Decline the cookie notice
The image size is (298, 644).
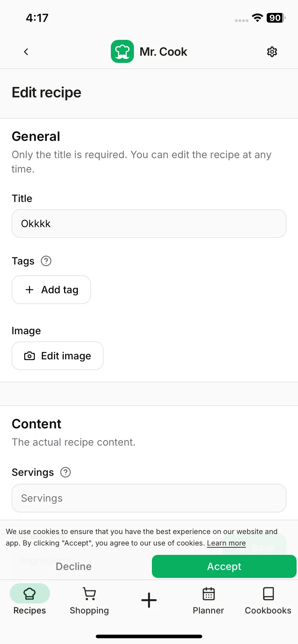(x=74, y=566)
